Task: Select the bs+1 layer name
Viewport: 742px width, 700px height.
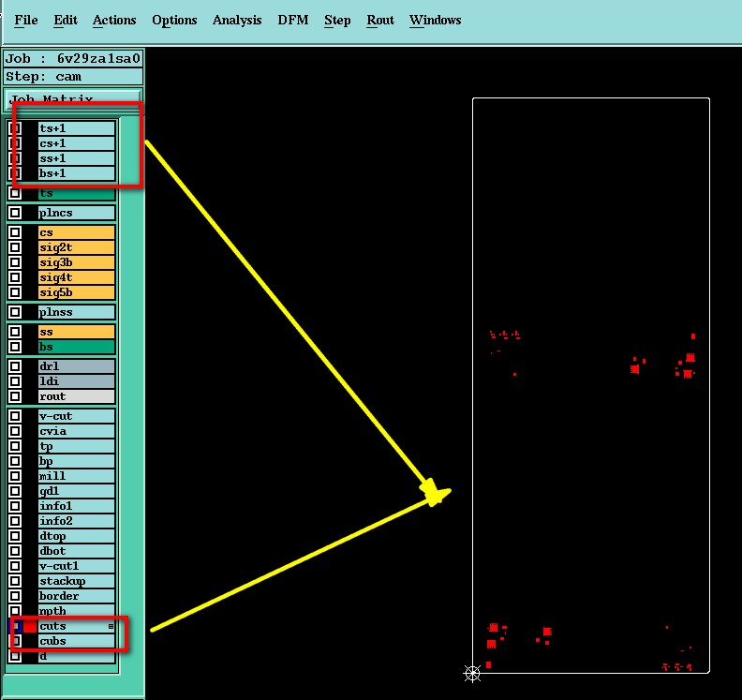Action: (x=77, y=173)
